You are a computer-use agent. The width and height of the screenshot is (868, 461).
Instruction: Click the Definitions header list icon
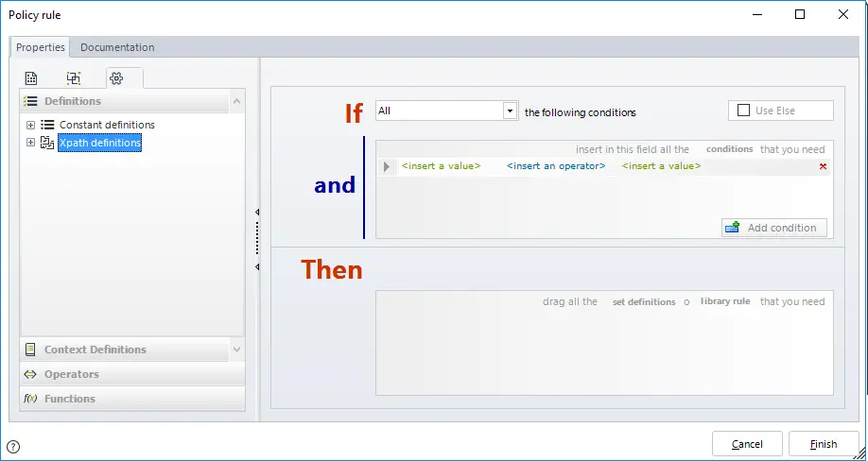(30, 101)
